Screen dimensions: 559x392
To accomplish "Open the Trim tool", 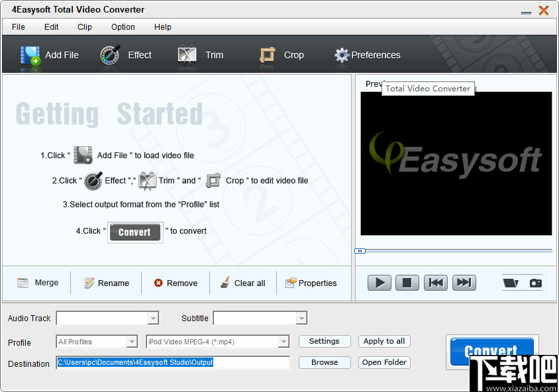I will pos(202,55).
